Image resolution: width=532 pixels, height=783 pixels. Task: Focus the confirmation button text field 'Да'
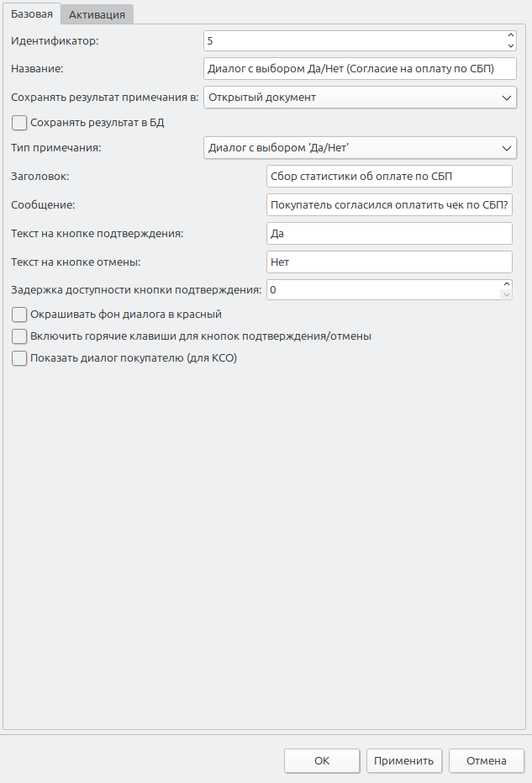388,233
